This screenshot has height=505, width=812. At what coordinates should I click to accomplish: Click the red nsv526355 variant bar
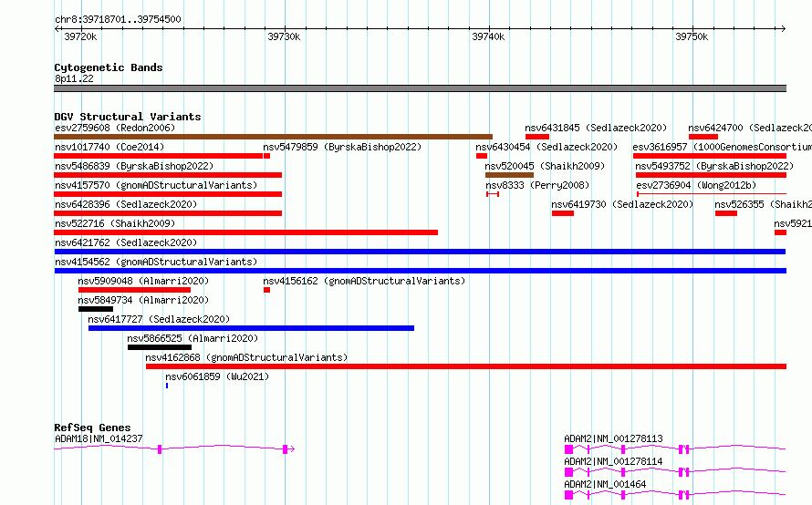point(726,213)
